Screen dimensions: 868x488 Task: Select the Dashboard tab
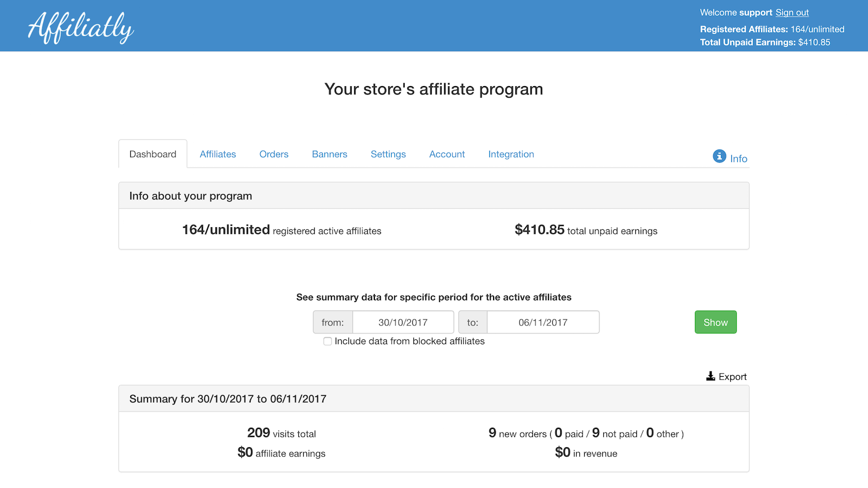click(x=152, y=154)
